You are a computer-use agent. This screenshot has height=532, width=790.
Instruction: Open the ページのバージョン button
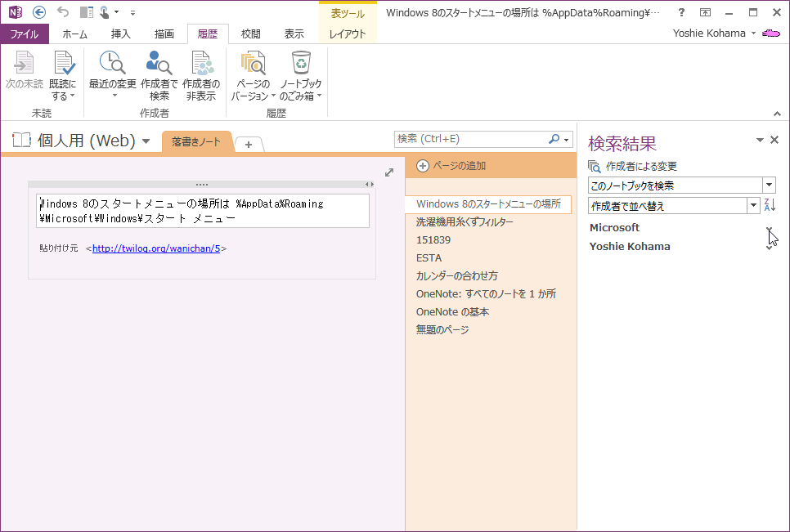click(253, 75)
